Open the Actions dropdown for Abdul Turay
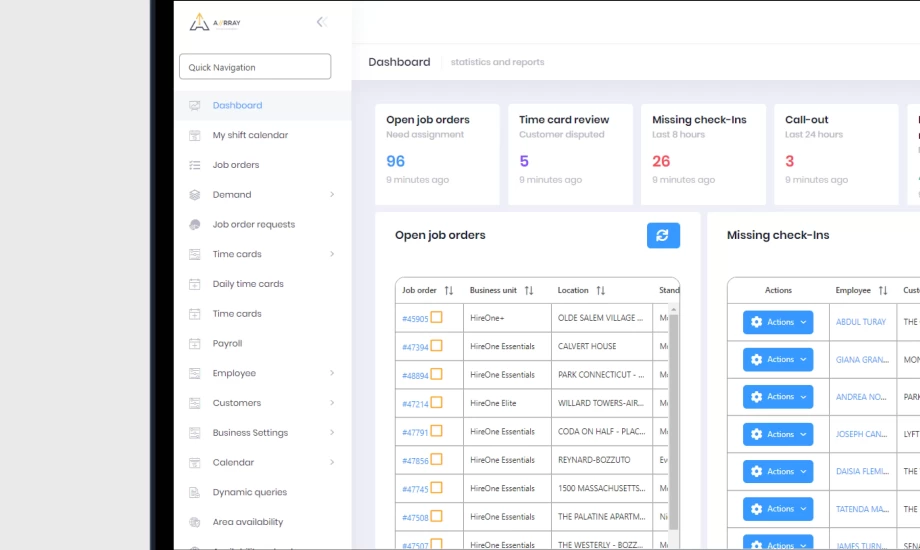This screenshot has height=550, width=920. coord(777,322)
